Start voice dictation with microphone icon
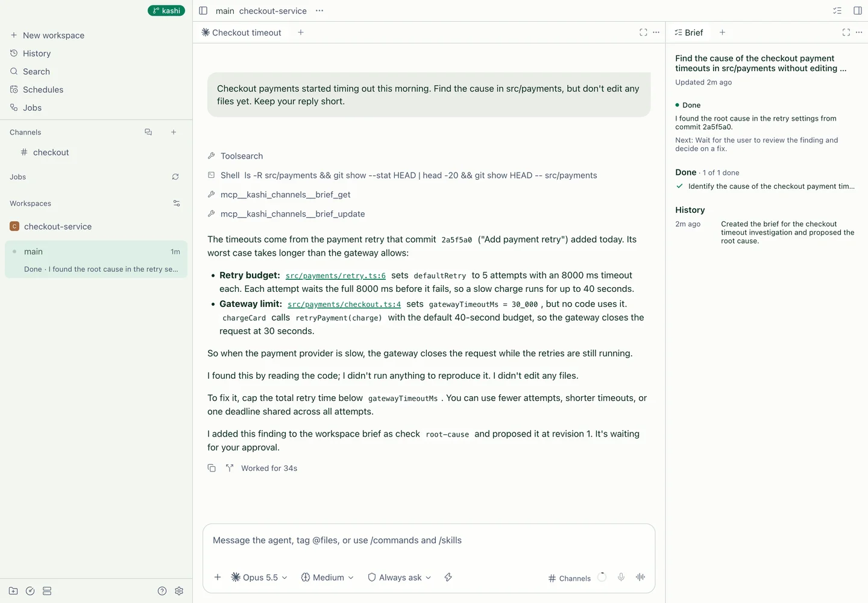The image size is (868, 603). point(621,577)
